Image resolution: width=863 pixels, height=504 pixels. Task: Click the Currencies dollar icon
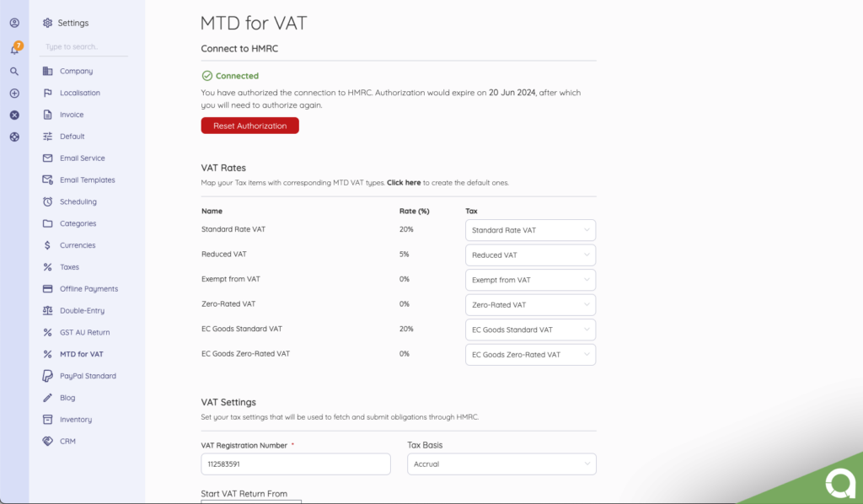[48, 244]
